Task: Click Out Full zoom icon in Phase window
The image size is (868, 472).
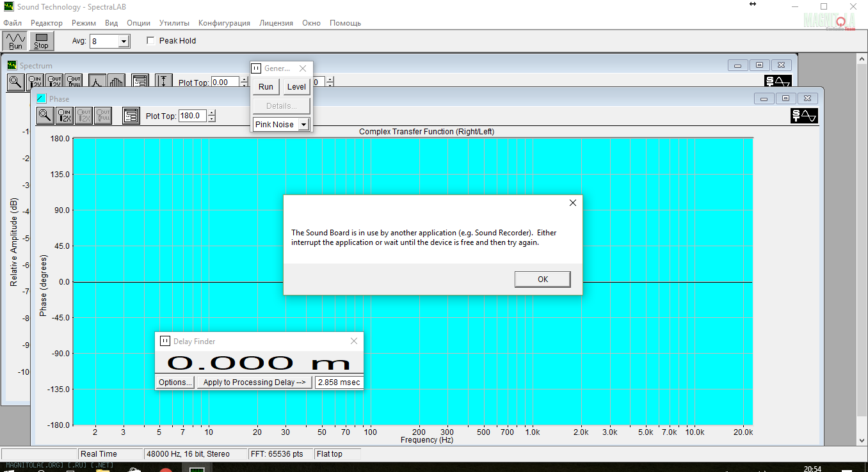Action: (x=103, y=116)
